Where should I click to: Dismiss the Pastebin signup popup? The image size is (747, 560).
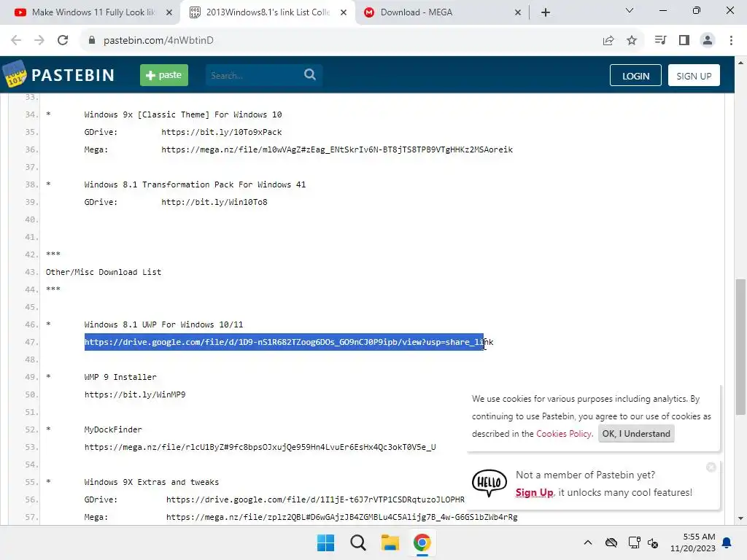711,467
